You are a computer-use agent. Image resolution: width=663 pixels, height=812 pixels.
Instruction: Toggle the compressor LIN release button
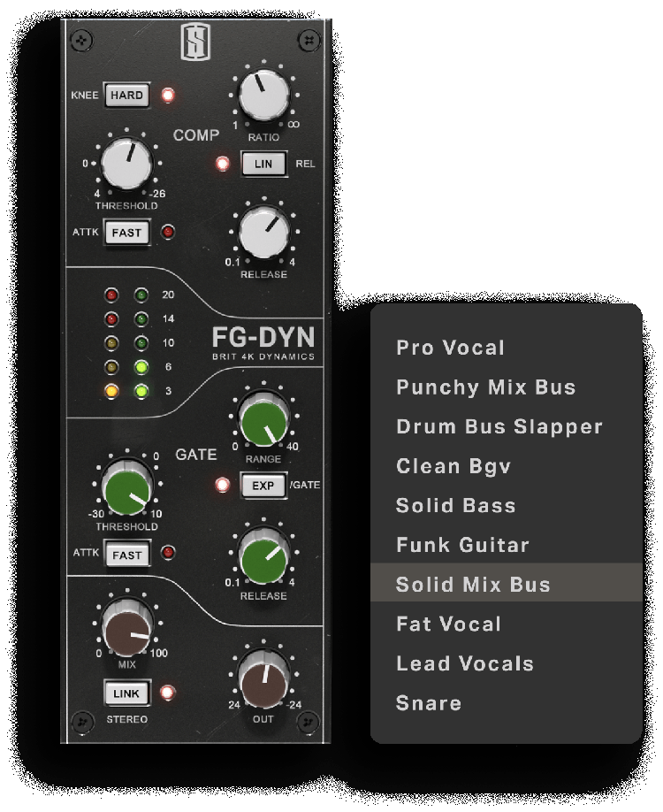point(263,164)
